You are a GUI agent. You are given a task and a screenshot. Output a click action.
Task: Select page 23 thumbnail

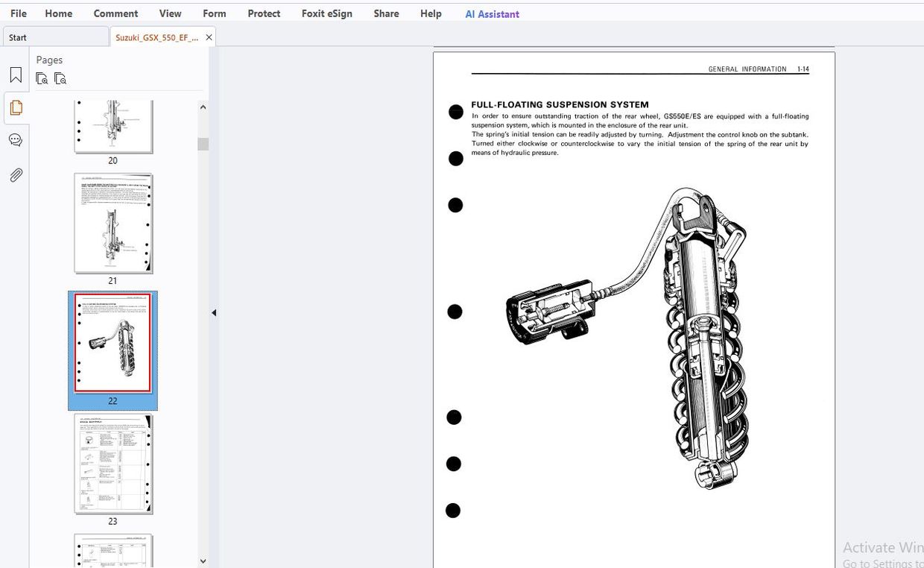tap(113, 464)
